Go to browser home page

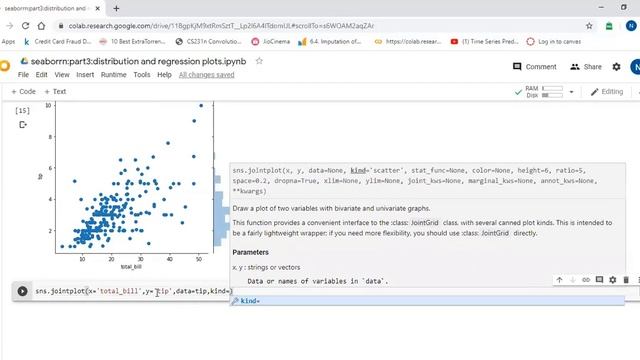pos(41,26)
